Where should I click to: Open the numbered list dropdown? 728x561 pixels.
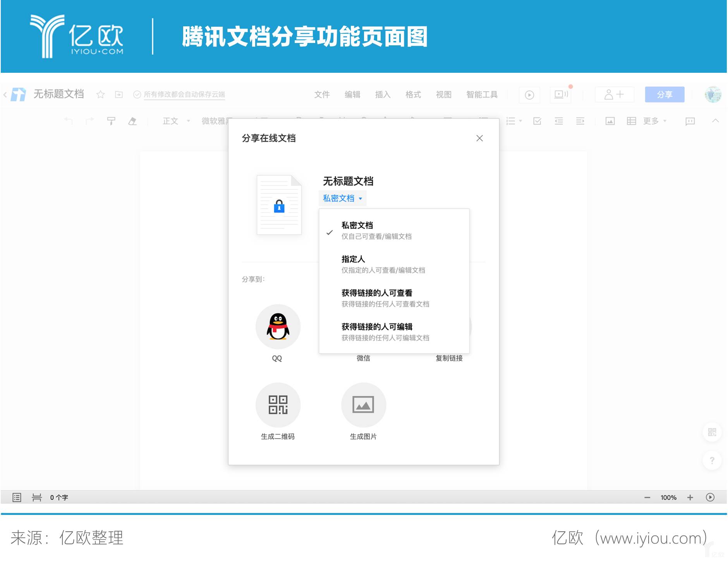click(514, 121)
